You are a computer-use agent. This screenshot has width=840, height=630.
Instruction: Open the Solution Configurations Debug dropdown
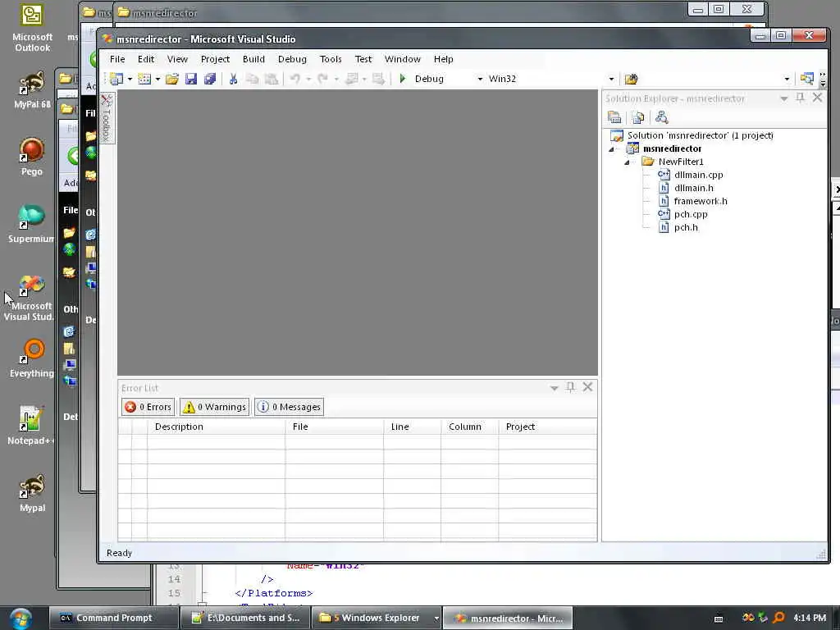pos(480,79)
